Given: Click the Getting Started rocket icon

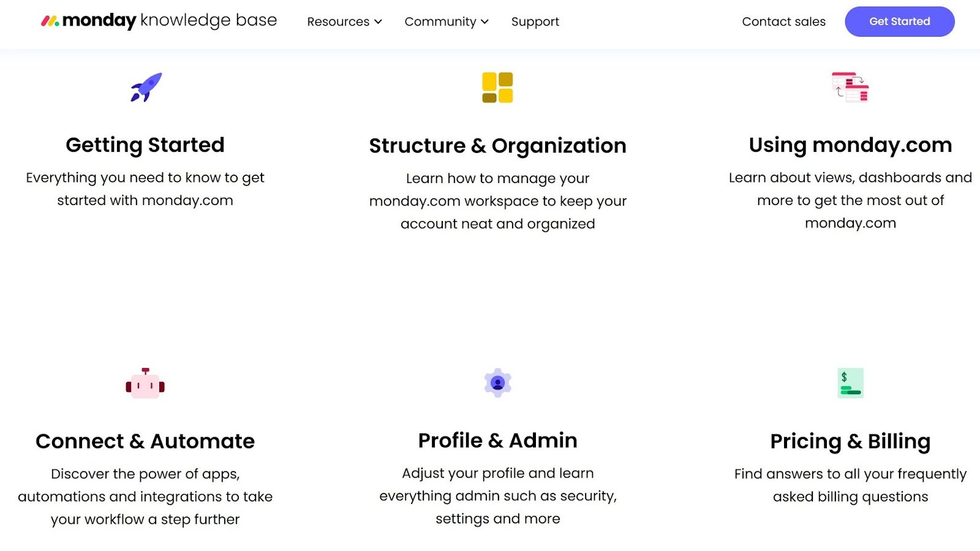Looking at the screenshot, I should [x=146, y=88].
